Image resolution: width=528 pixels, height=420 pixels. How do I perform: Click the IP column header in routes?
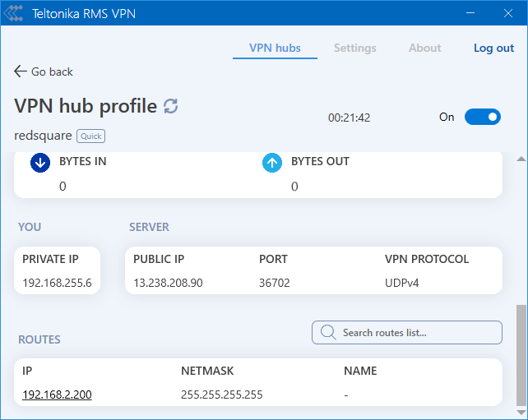pos(27,371)
